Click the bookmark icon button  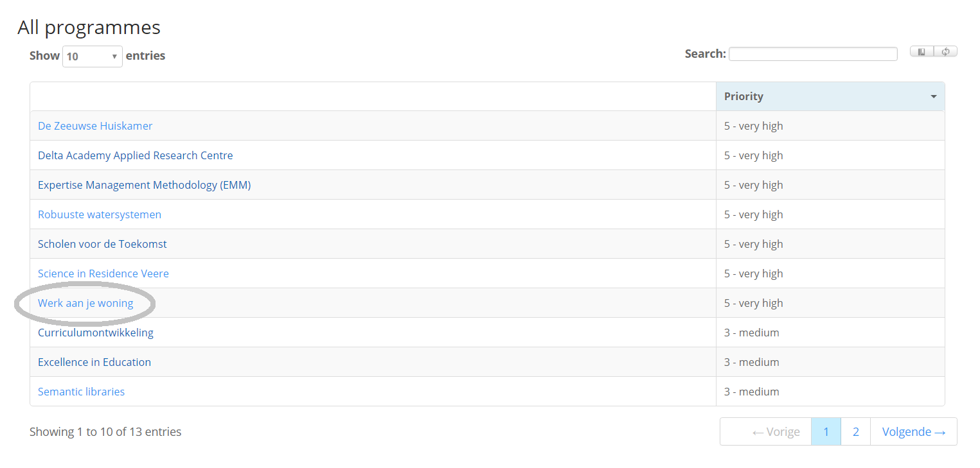[922, 52]
